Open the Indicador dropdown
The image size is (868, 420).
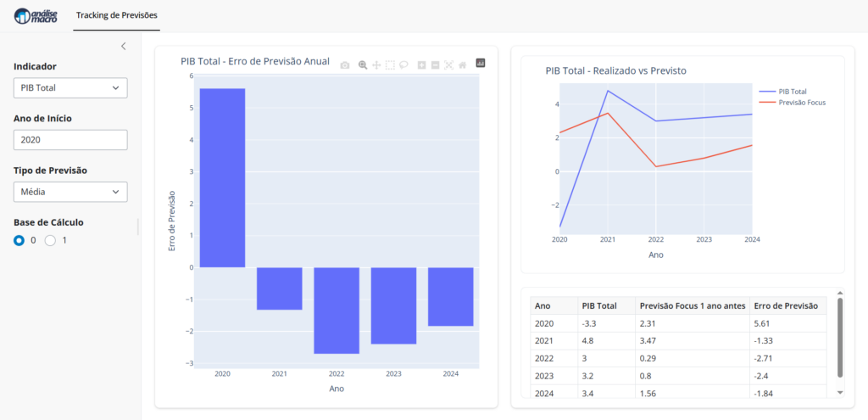click(x=70, y=88)
